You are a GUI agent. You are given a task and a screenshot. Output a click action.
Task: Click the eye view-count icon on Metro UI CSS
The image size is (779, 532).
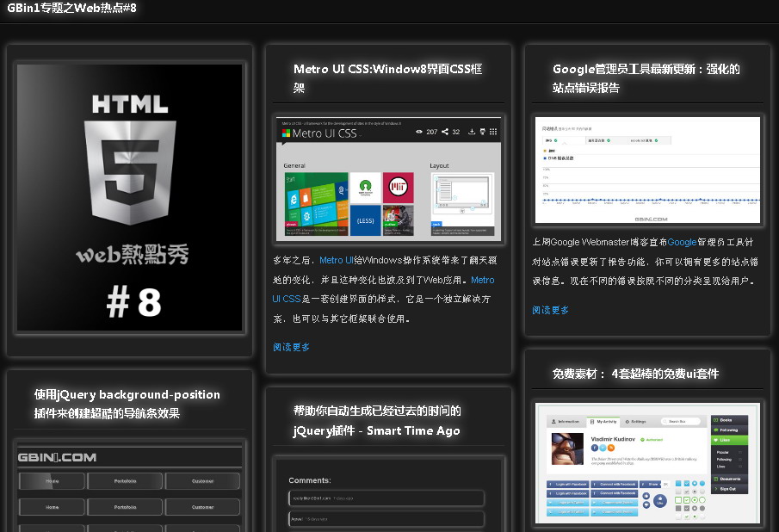418,132
